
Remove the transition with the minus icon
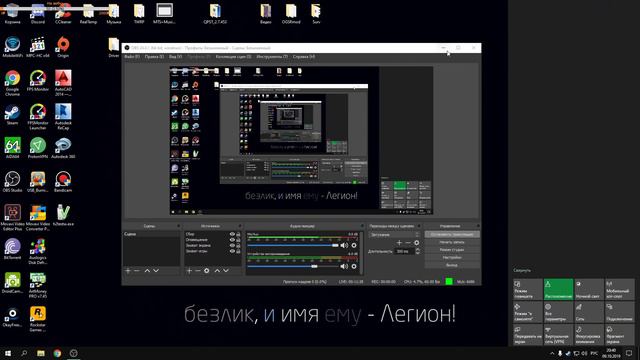point(408,243)
